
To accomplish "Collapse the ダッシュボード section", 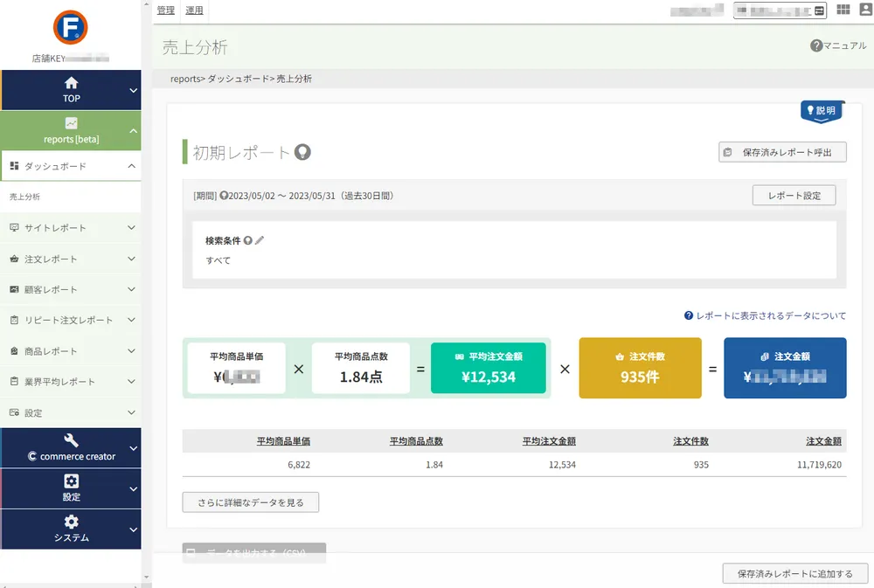I will click(131, 167).
